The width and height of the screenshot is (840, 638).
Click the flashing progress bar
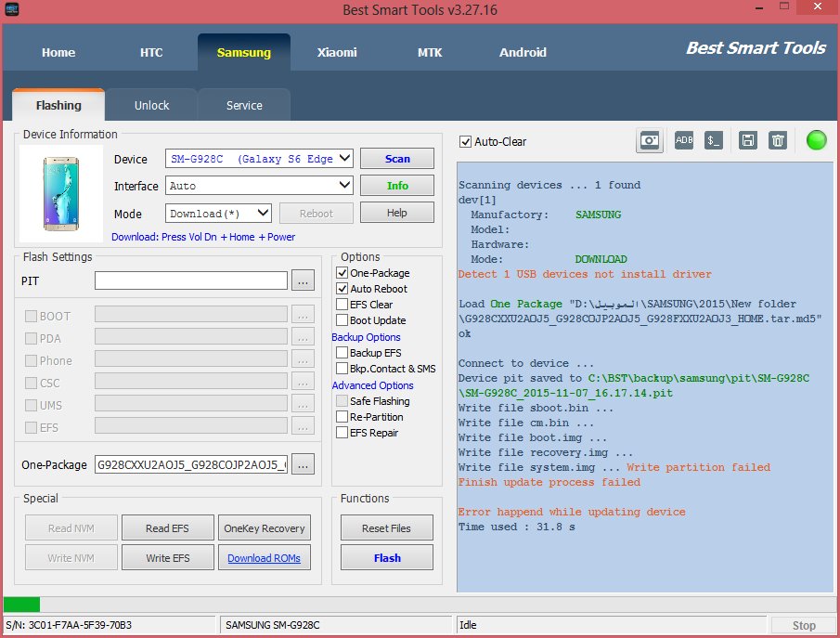coord(419,605)
